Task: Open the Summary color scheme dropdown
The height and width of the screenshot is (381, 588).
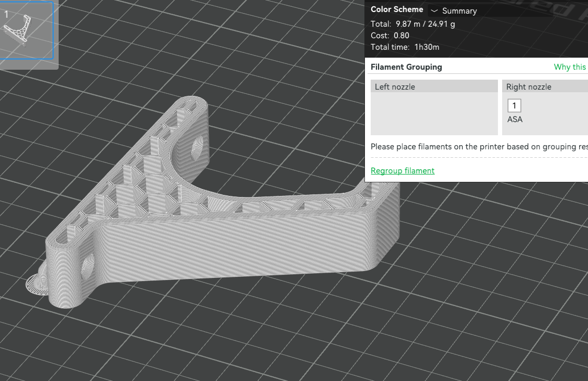Action: coord(491,11)
